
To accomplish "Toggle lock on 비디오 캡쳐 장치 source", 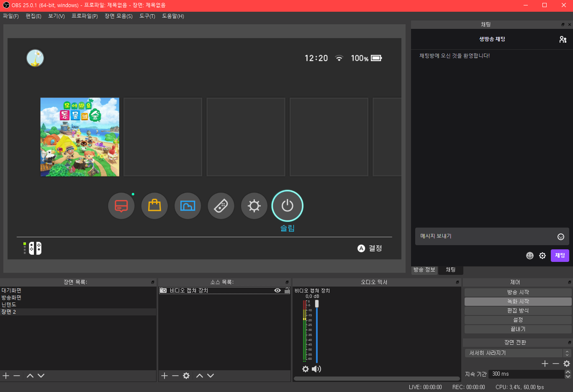I will [x=287, y=290].
